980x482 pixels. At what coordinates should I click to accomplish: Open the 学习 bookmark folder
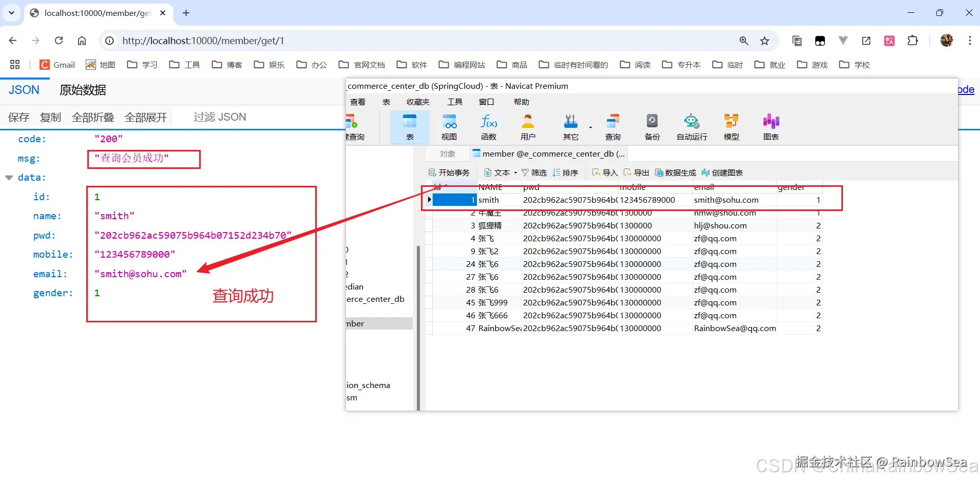[x=142, y=65]
